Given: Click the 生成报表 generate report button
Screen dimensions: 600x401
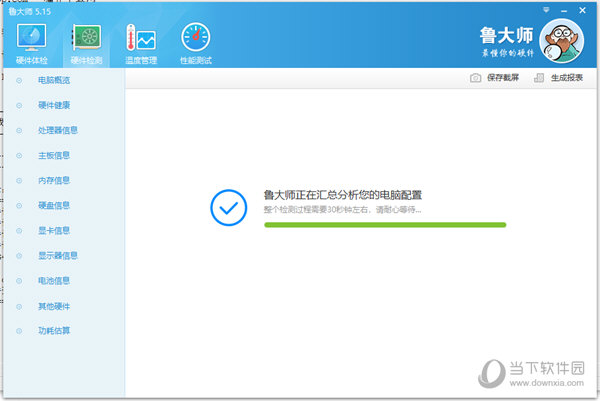Looking at the screenshot, I should tap(558, 78).
